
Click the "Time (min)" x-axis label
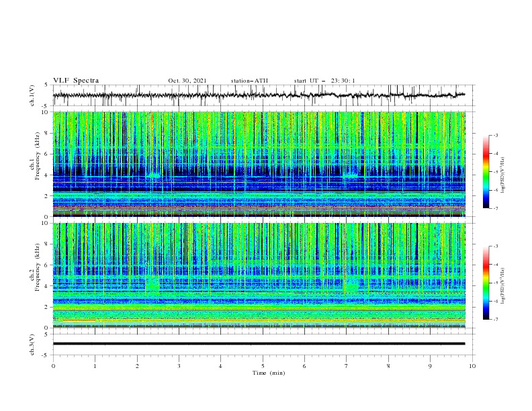click(x=269, y=373)
